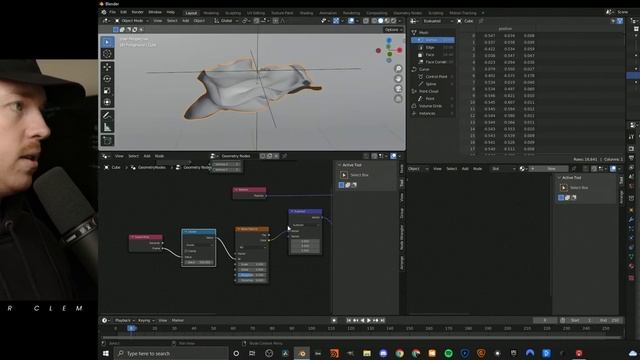Screen dimensions: 640x360
Task: Toggle X-ray mode in viewport header
Action: tap(366, 21)
